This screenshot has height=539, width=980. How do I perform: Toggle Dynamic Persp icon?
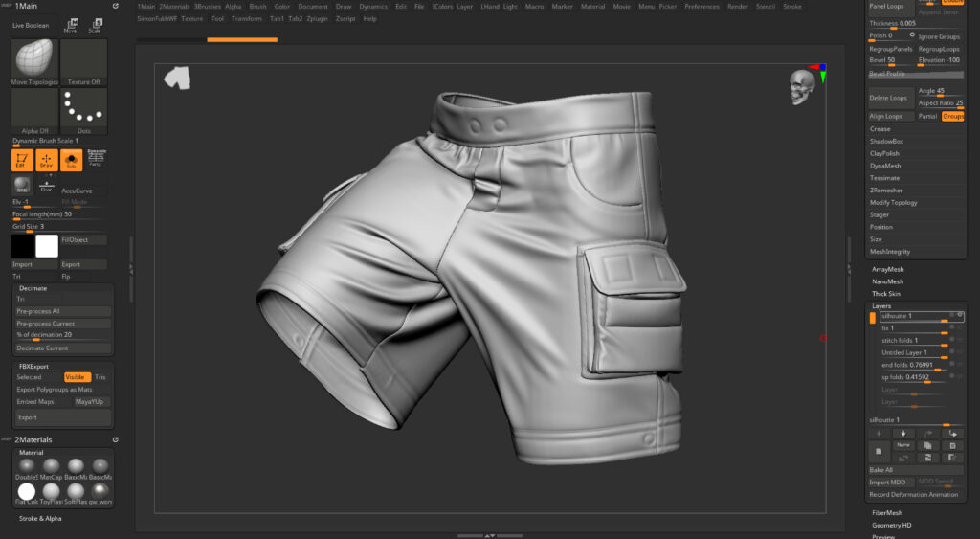[x=97, y=158]
